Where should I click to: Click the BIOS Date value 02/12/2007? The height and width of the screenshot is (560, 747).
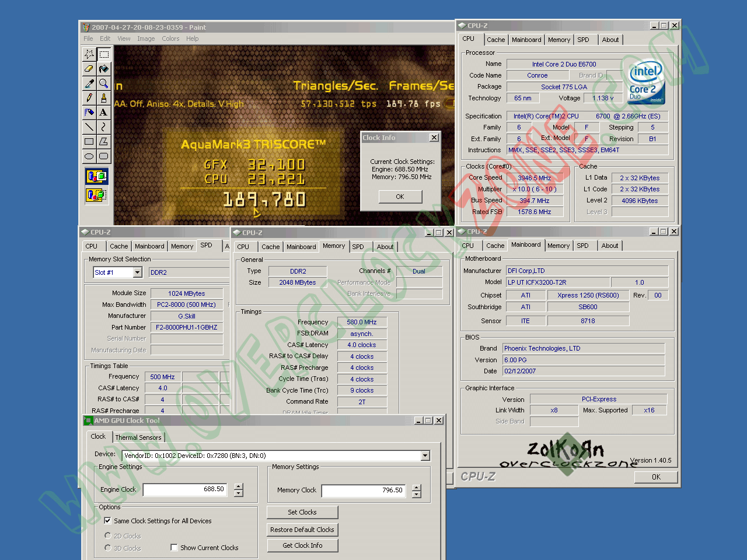pyautogui.click(x=584, y=371)
